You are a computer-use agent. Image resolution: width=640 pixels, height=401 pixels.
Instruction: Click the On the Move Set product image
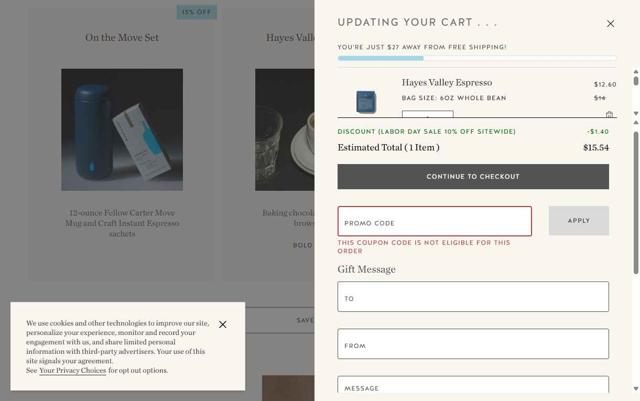(122, 129)
